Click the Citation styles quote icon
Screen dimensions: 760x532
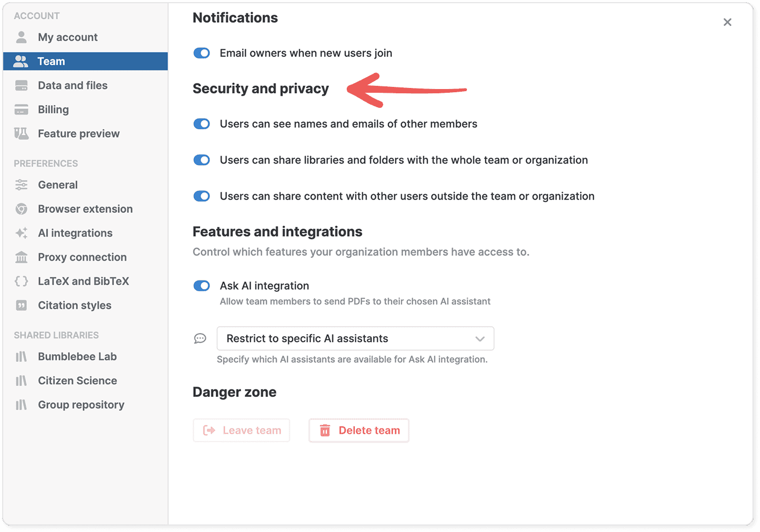tap(21, 305)
